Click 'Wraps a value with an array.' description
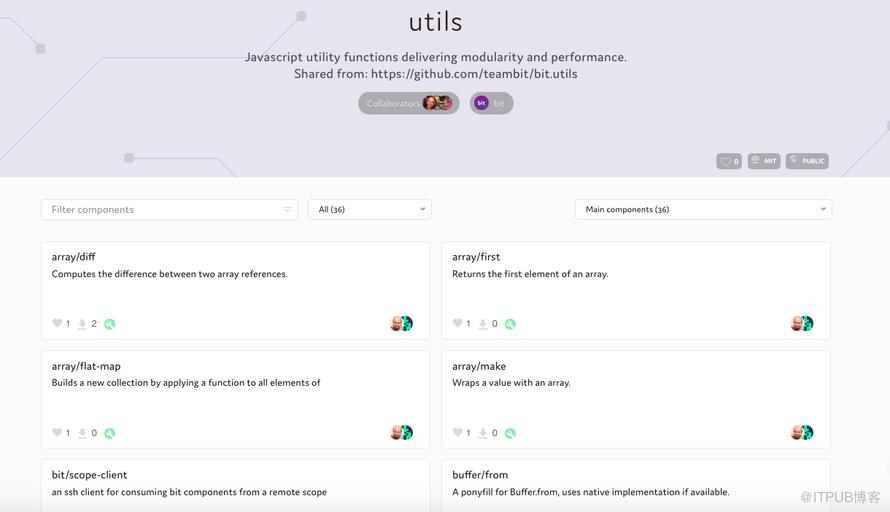This screenshot has width=890, height=512. pos(511,383)
